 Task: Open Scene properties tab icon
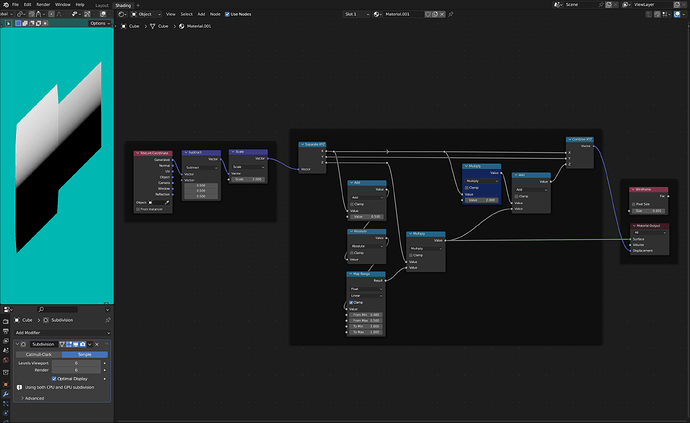pyautogui.click(x=6, y=350)
